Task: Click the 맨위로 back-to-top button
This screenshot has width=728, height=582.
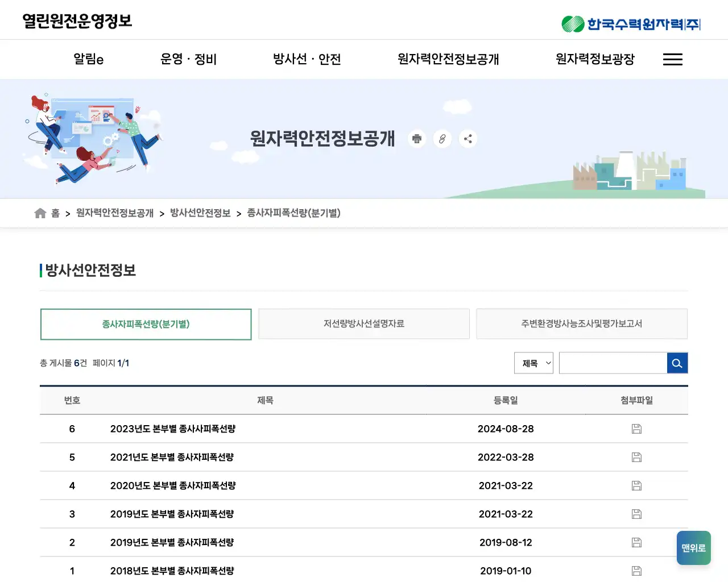Action: coord(694,548)
